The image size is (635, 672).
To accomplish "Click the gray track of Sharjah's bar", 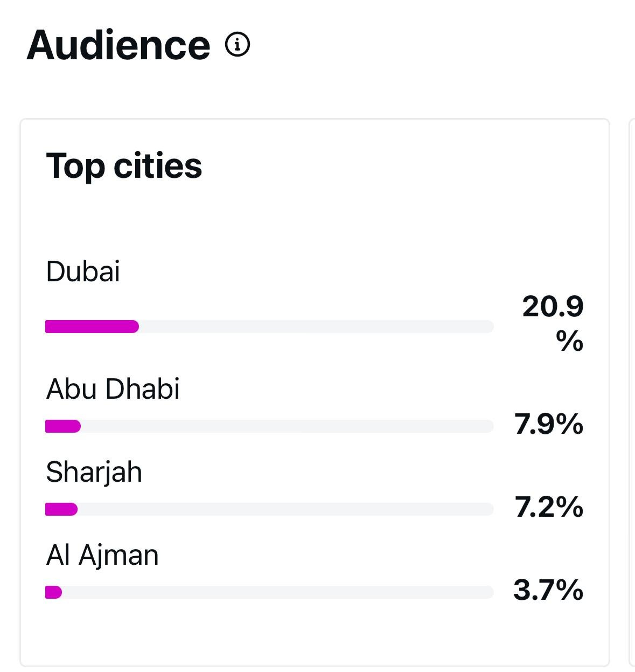I will pyautogui.click(x=285, y=509).
